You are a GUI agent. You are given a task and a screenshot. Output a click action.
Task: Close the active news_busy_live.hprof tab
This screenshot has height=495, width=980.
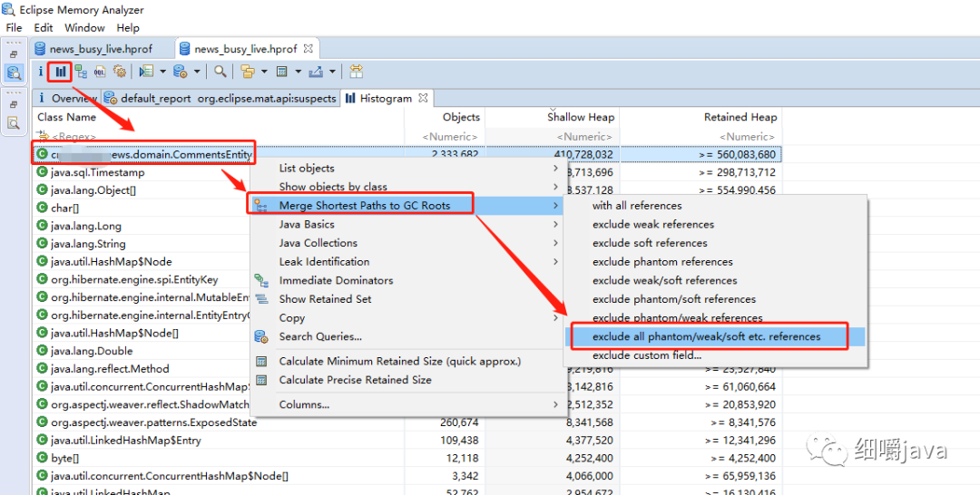pos(309,48)
